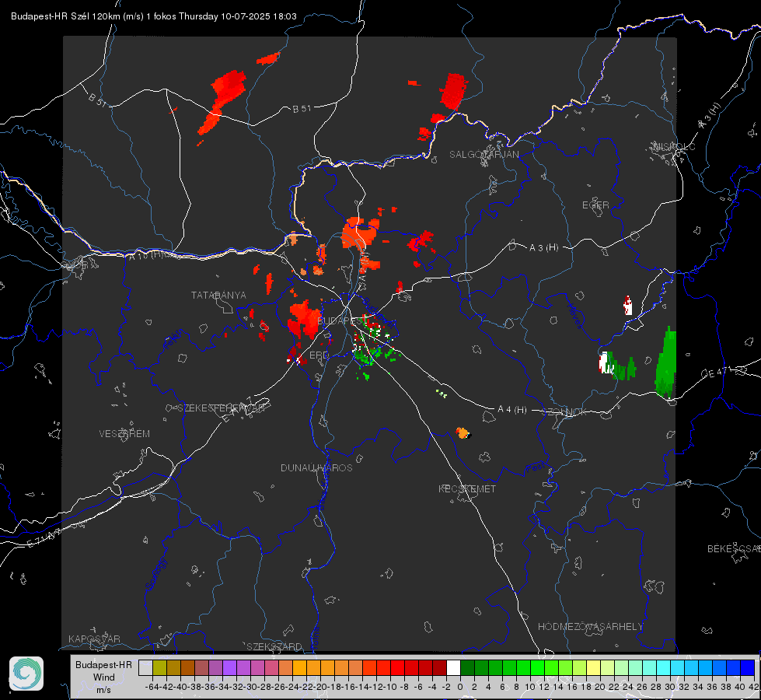Pick the dark green swatch between 0 and 2

(467, 667)
